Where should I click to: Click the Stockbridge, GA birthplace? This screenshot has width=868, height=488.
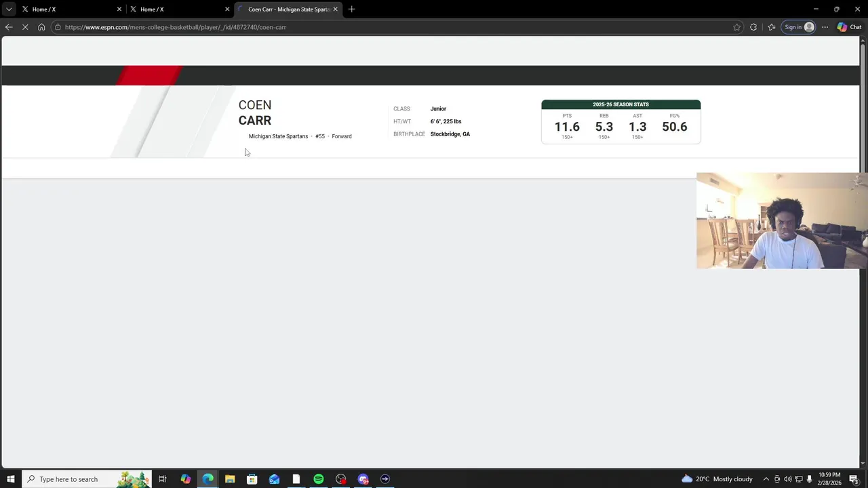[450, 134]
